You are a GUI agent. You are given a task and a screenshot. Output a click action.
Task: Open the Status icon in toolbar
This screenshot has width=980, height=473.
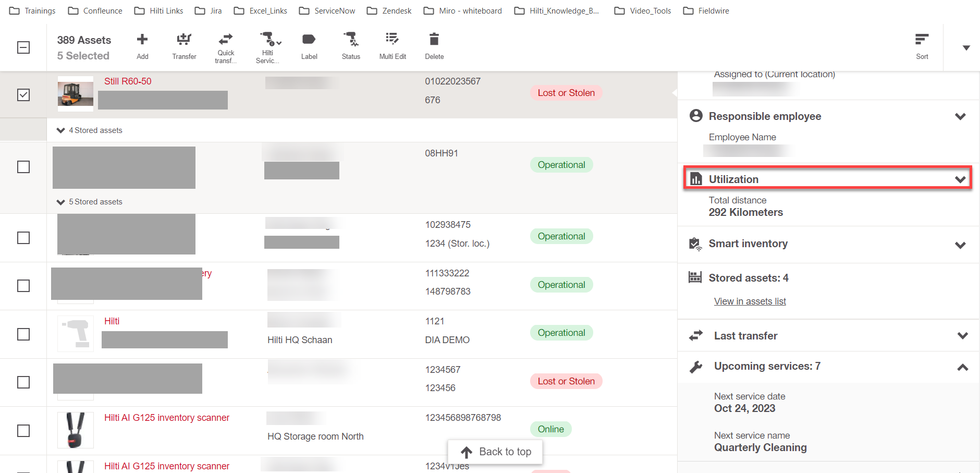click(351, 40)
